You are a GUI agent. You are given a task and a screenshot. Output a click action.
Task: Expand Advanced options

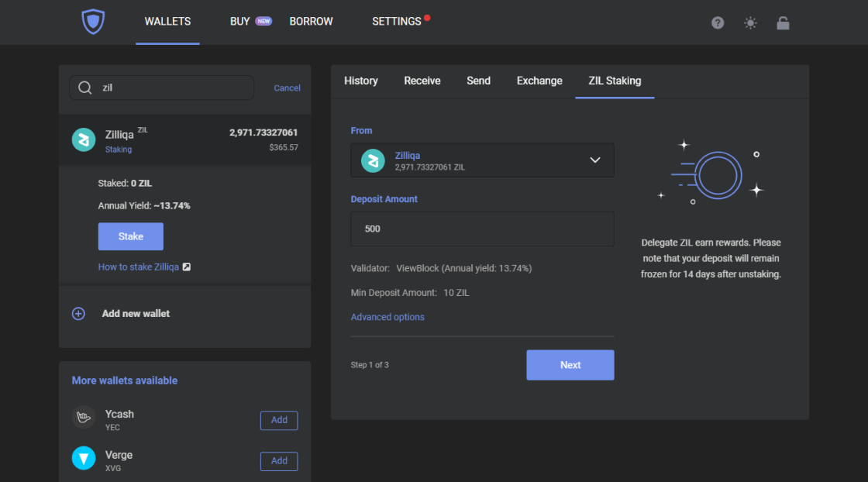coord(387,317)
